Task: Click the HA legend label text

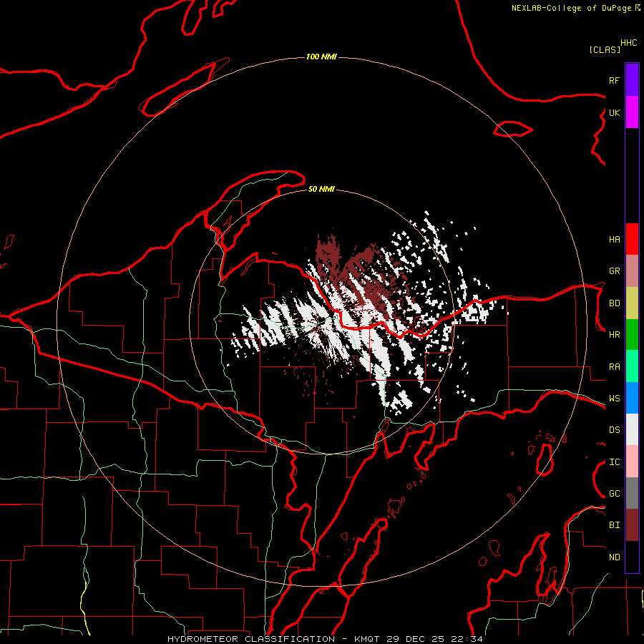Action: click(x=614, y=239)
